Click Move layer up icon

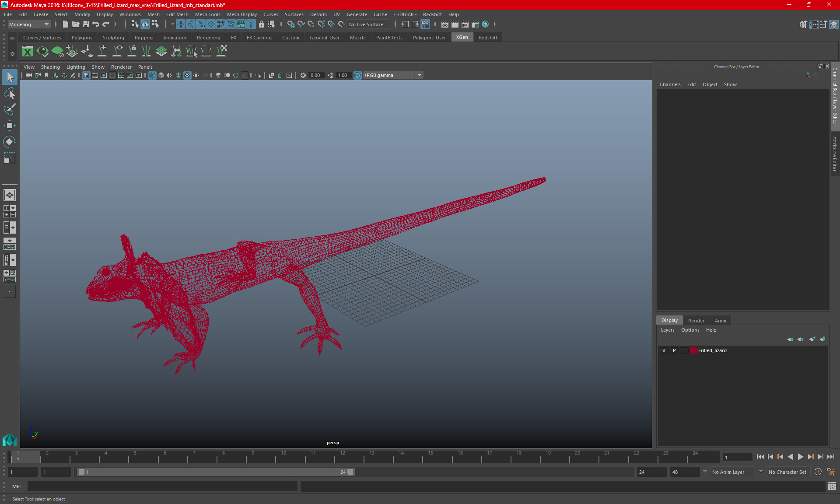coord(790,339)
